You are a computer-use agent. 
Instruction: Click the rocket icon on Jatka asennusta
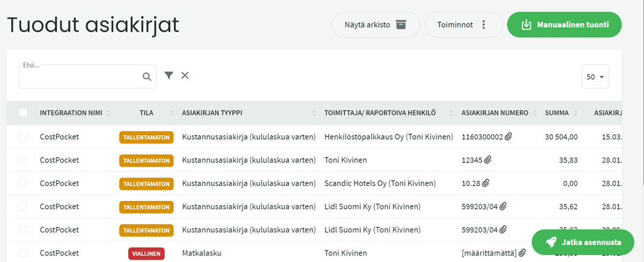click(x=552, y=242)
